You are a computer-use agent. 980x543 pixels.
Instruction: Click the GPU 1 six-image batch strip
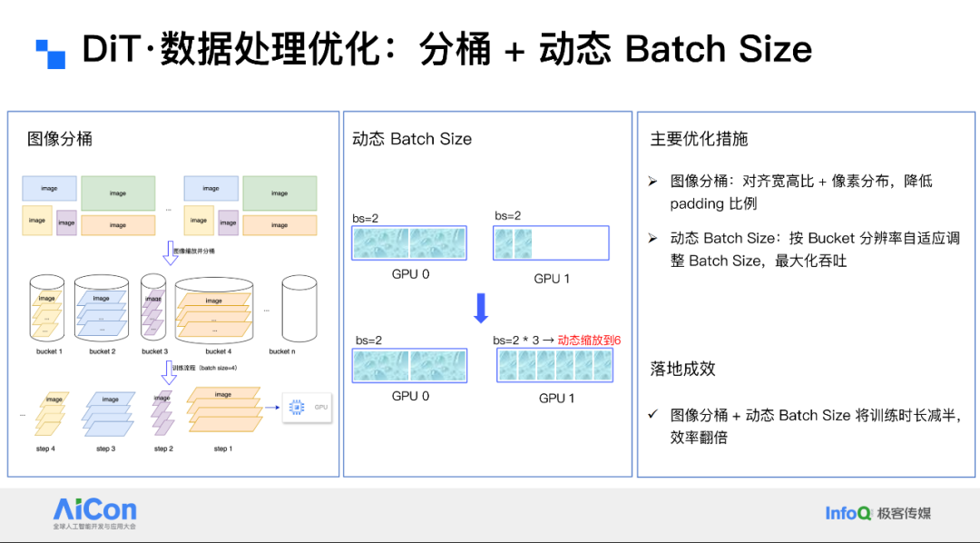[555, 365]
